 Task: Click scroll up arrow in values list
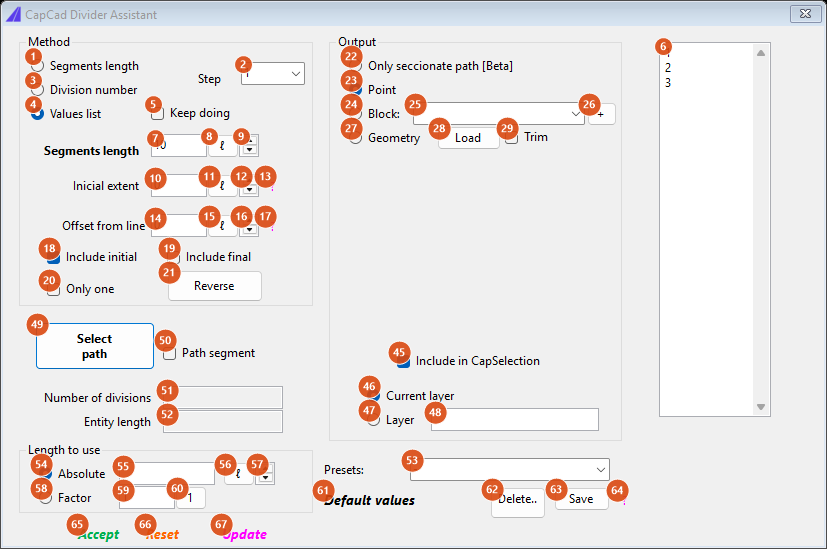[761, 53]
